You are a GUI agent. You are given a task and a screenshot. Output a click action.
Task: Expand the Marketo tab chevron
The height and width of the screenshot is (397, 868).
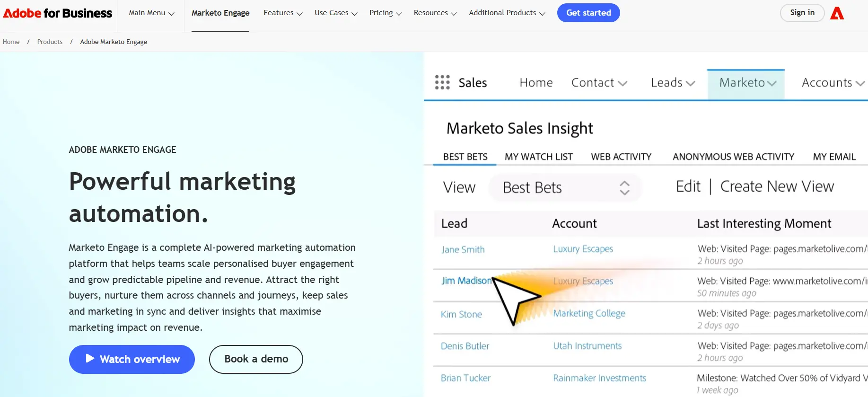click(772, 83)
